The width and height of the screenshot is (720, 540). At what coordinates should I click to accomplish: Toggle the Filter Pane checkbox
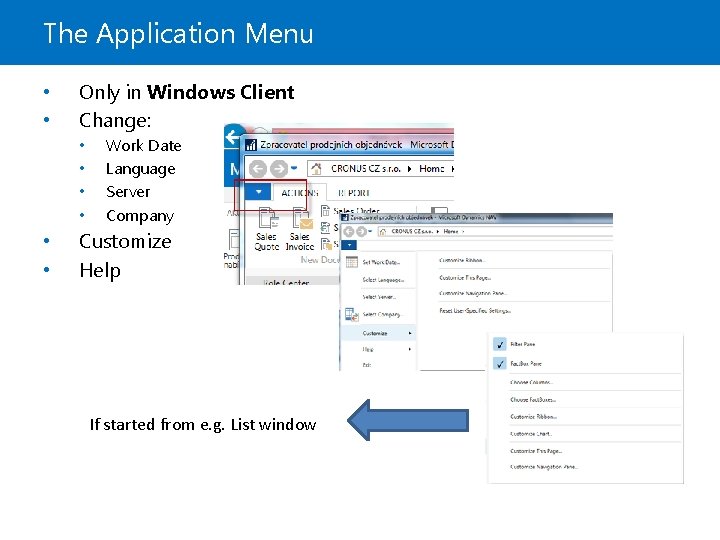tap(500, 344)
